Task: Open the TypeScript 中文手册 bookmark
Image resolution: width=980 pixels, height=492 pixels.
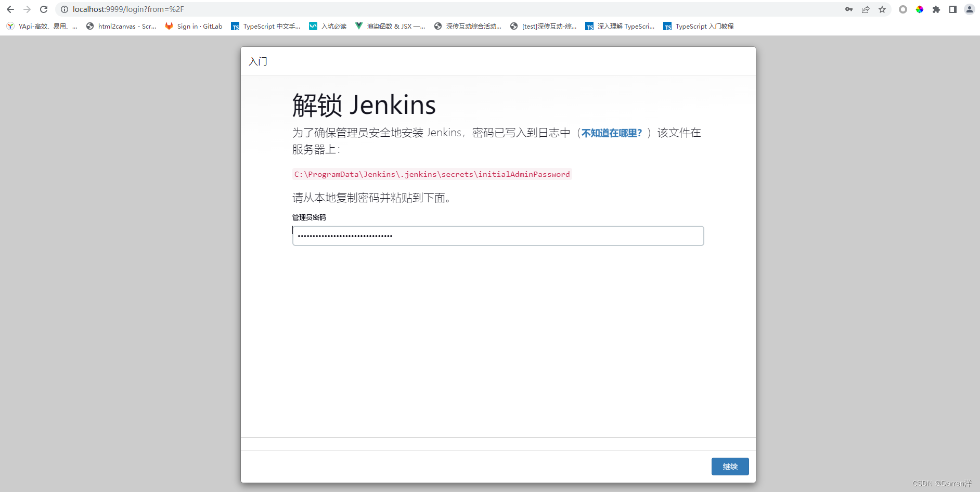Action: 266,26
